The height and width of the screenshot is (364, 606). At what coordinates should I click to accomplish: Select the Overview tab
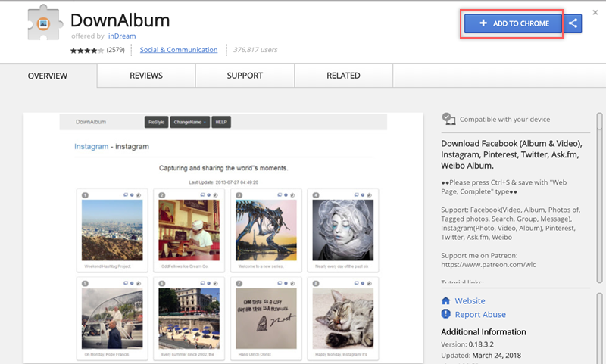[x=48, y=76]
